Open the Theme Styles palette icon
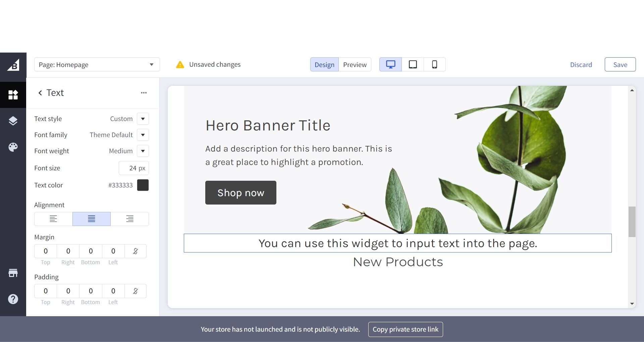This screenshot has height=342, width=644. 13,147
